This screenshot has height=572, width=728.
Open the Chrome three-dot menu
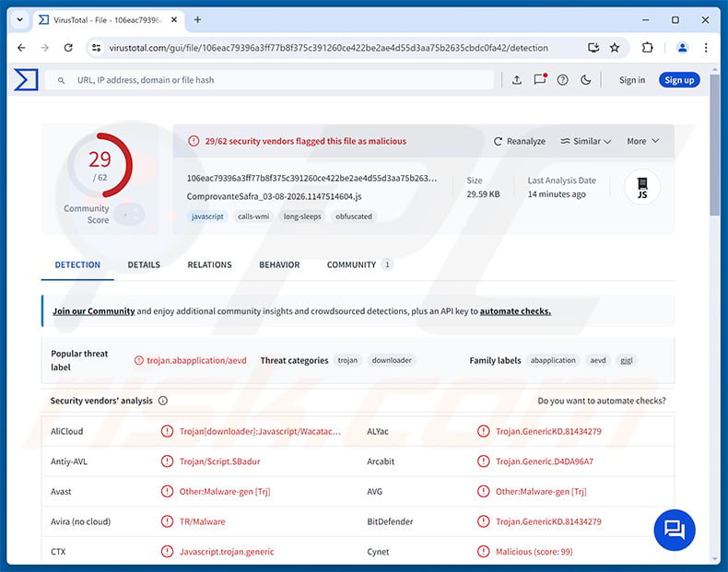[706, 48]
